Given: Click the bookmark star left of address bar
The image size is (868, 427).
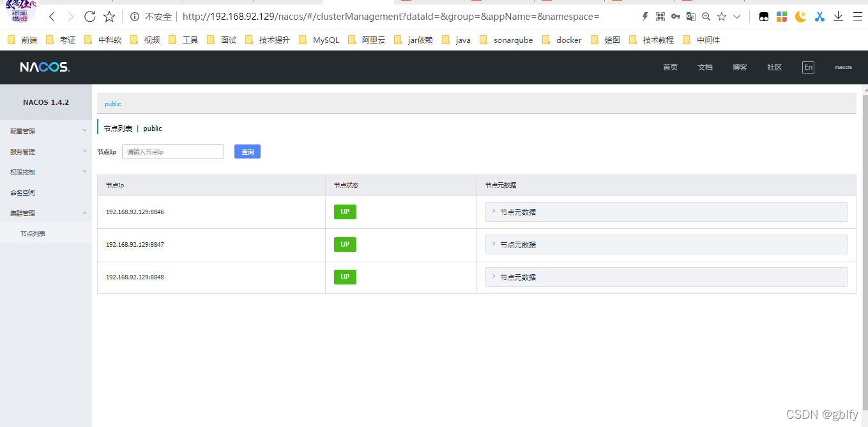Looking at the screenshot, I should point(109,17).
